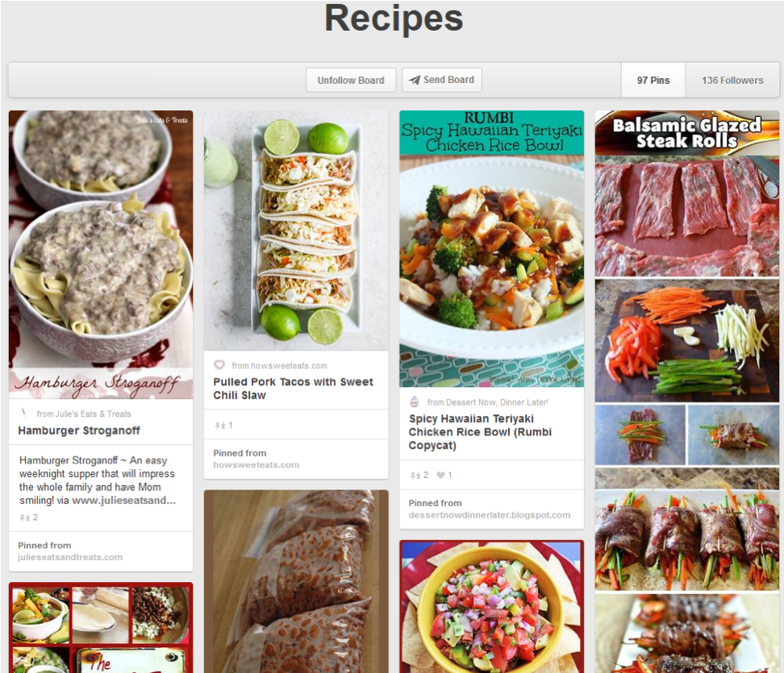Click the repin count icon under Hamburger Stroganoff description
This screenshot has width=784, height=673.
point(24,517)
